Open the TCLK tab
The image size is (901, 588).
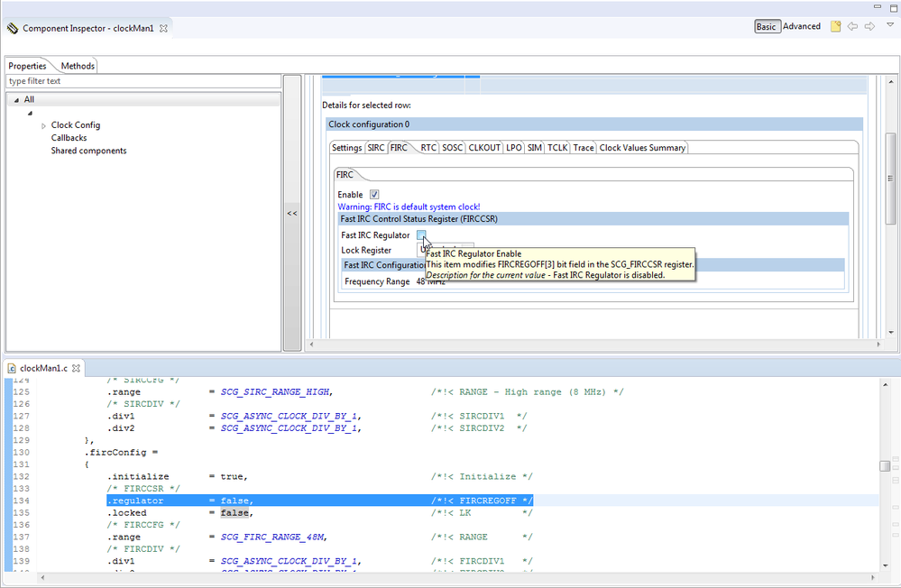557,148
